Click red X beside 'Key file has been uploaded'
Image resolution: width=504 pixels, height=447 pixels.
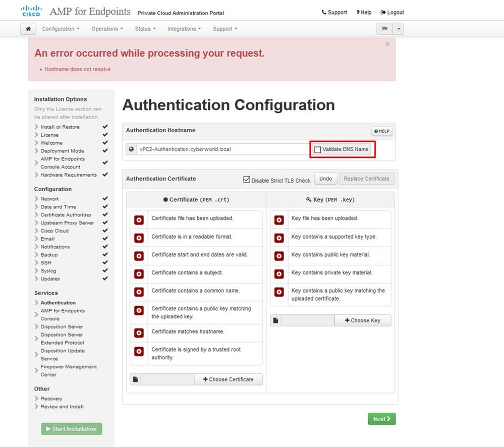279,220
